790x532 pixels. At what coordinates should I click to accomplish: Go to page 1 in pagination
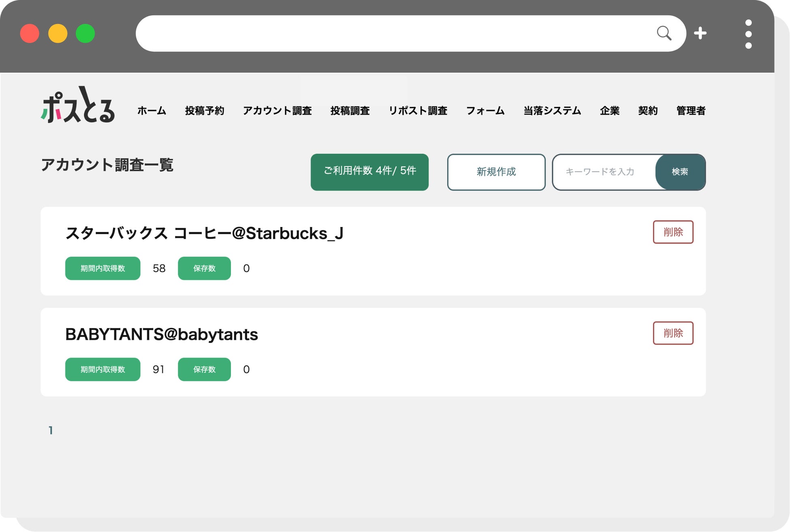click(x=51, y=430)
